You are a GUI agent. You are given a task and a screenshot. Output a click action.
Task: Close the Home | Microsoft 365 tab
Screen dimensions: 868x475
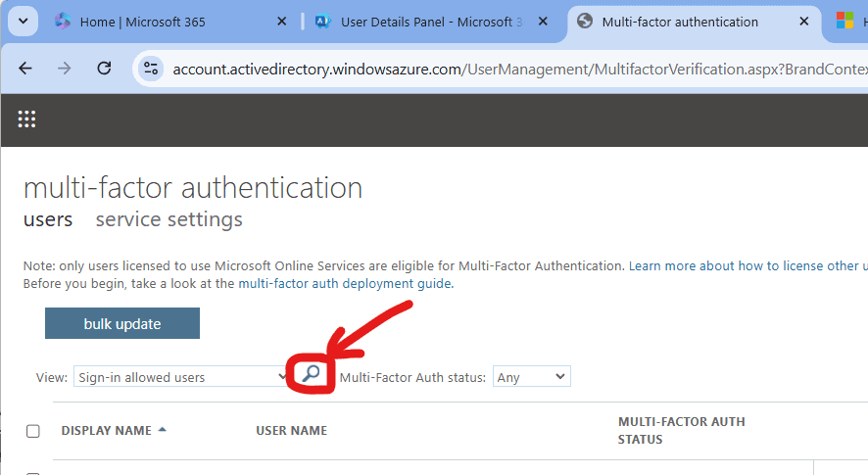pyautogui.click(x=282, y=22)
